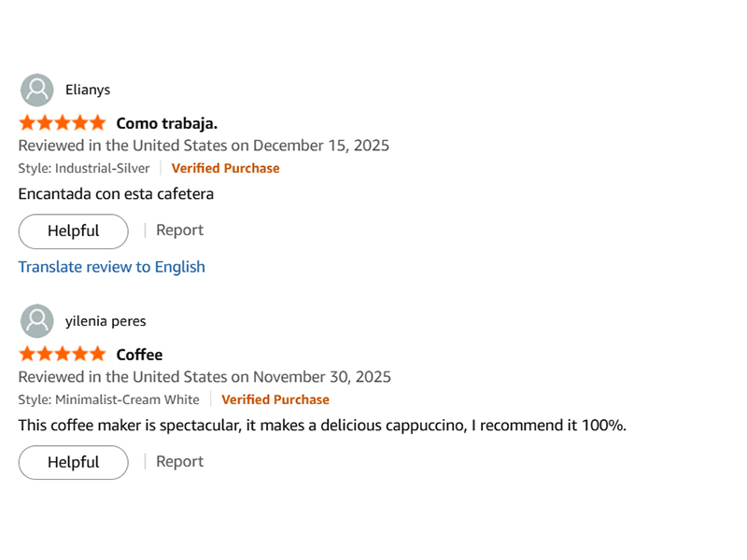
Task: Report the "Como trabaja." review
Action: point(179,231)
